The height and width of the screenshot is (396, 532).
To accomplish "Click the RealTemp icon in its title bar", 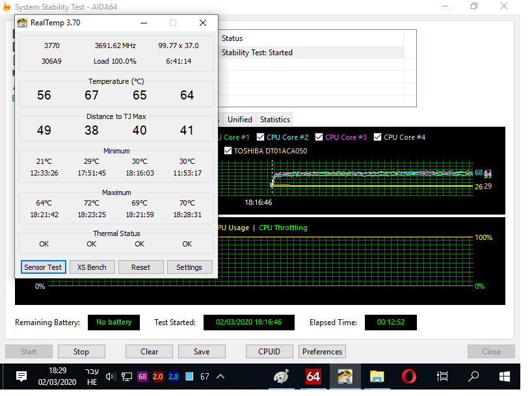I will 22,23.
